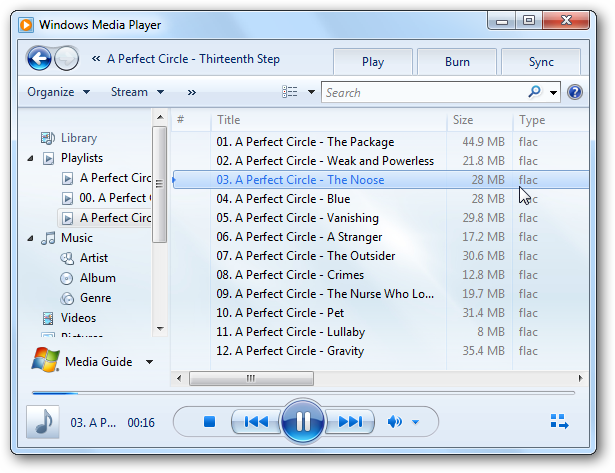Collapse the Music tree node

pyautogui.click(x=30, y=238)
